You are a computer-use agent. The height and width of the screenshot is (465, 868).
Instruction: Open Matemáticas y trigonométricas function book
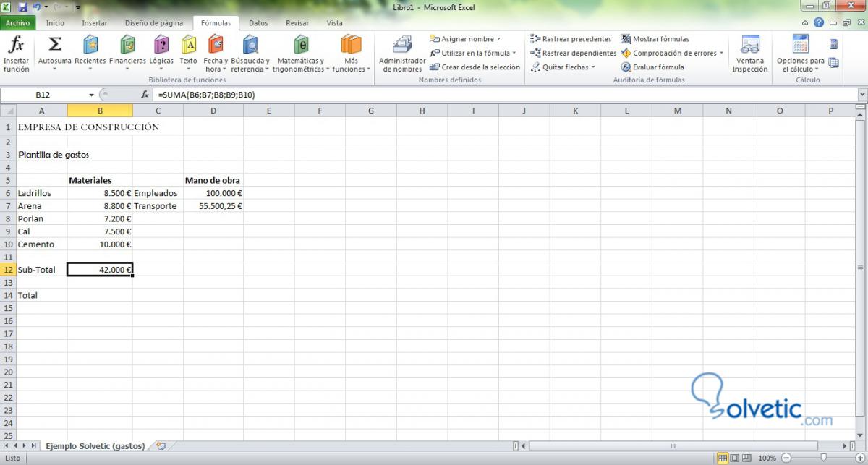(301, 54)
